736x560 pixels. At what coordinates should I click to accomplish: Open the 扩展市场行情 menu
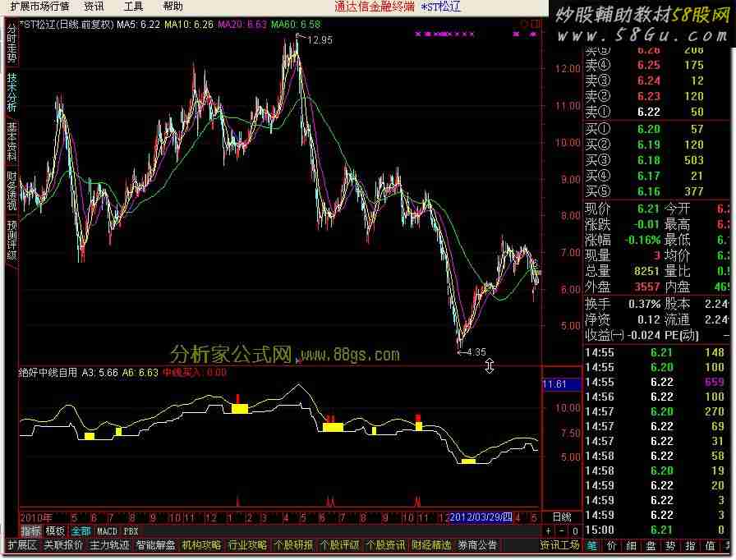[38, 6]
